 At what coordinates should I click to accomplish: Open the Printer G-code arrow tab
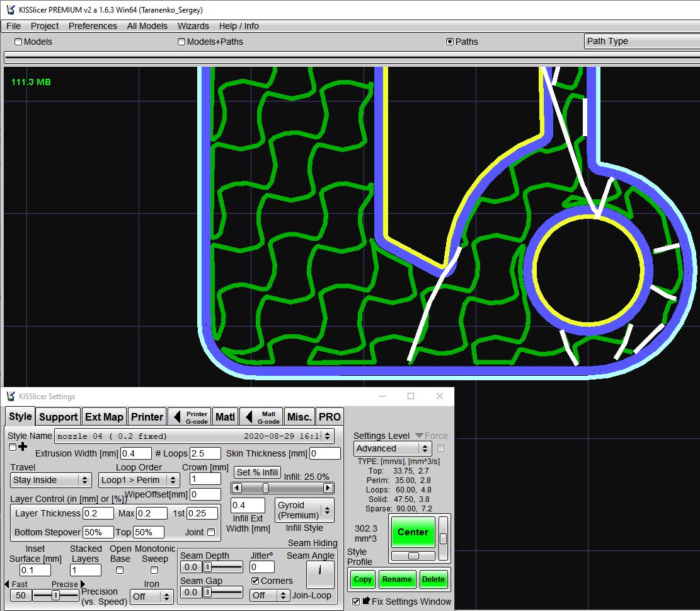click(x=189, y=417)
